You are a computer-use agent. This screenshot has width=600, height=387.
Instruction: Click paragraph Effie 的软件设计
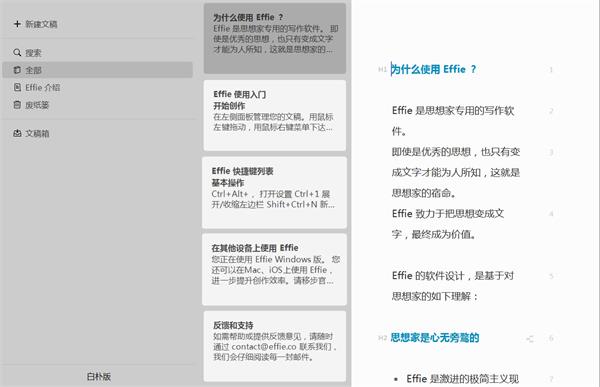coord(453,286)
